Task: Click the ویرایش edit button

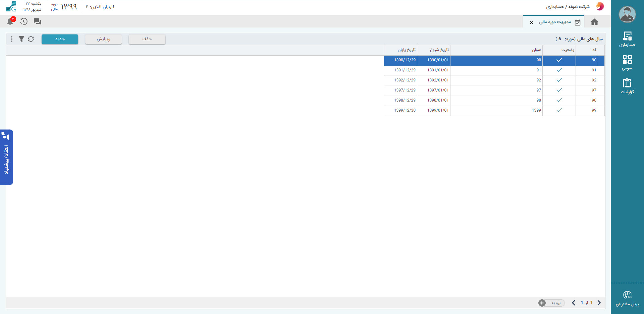Action: point(103,39)
